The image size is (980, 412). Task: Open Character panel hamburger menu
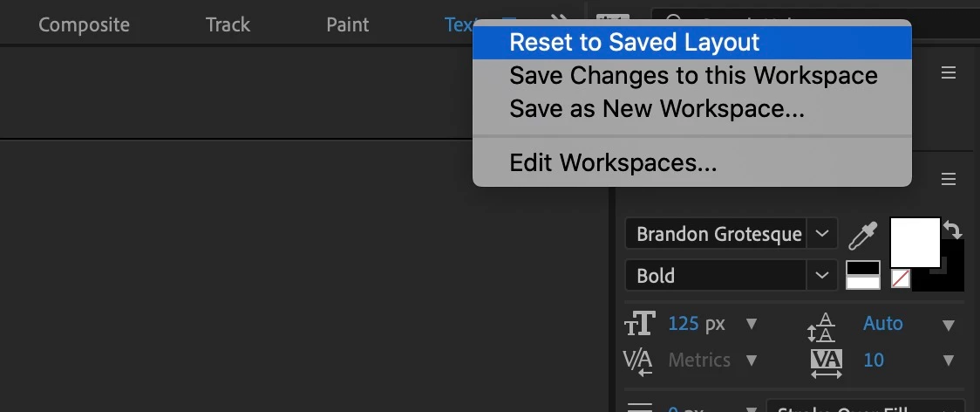tap(949, 179)
